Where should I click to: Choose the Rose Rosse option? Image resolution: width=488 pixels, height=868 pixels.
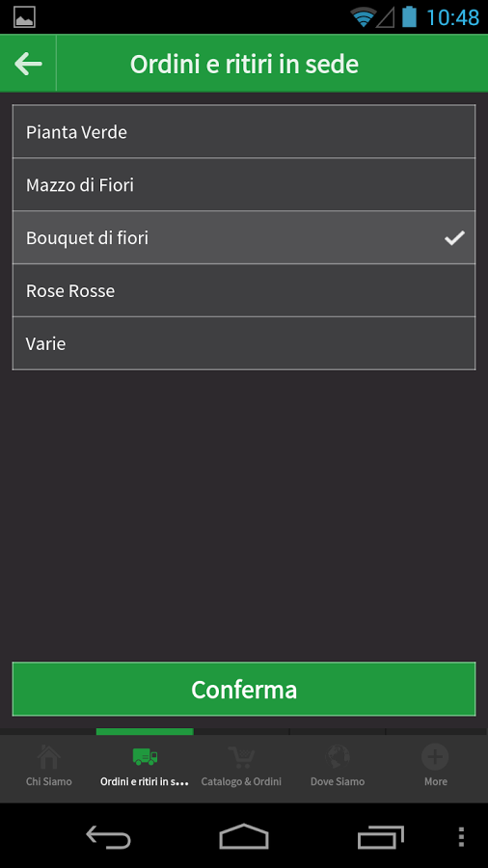tap(244, 290)
